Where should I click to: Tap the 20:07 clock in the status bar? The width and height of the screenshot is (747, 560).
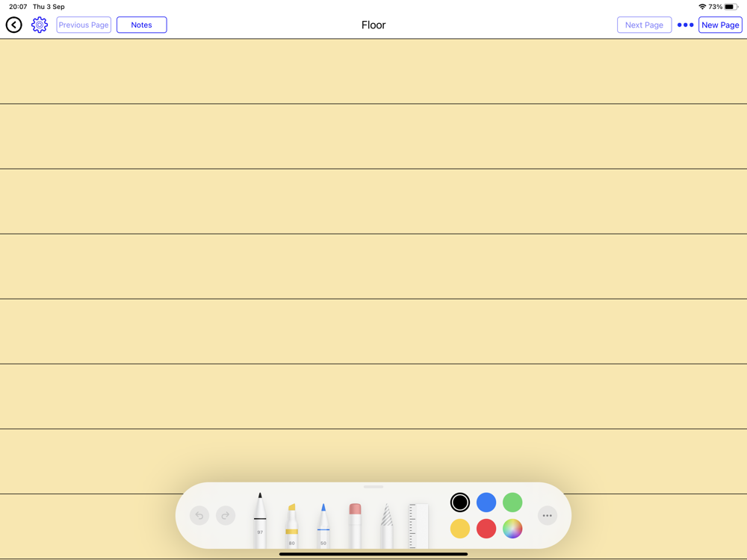click(x=18, y=7)
